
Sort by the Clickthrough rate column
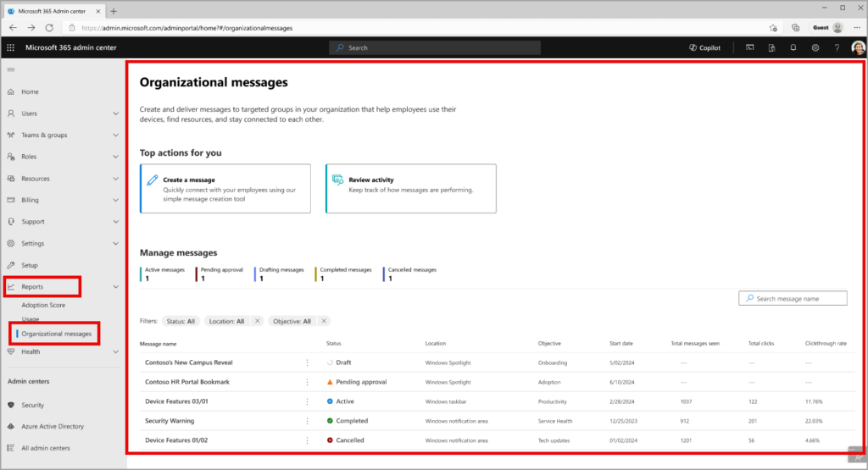[x=826, y=343]
